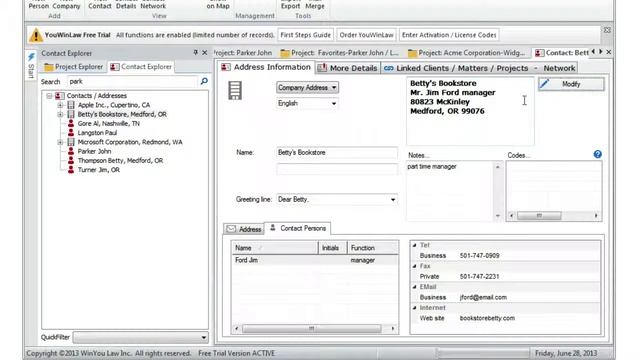This screenshot has height=360, width=640.
Task: Collapse the Fax section
Action: (415, 266)
